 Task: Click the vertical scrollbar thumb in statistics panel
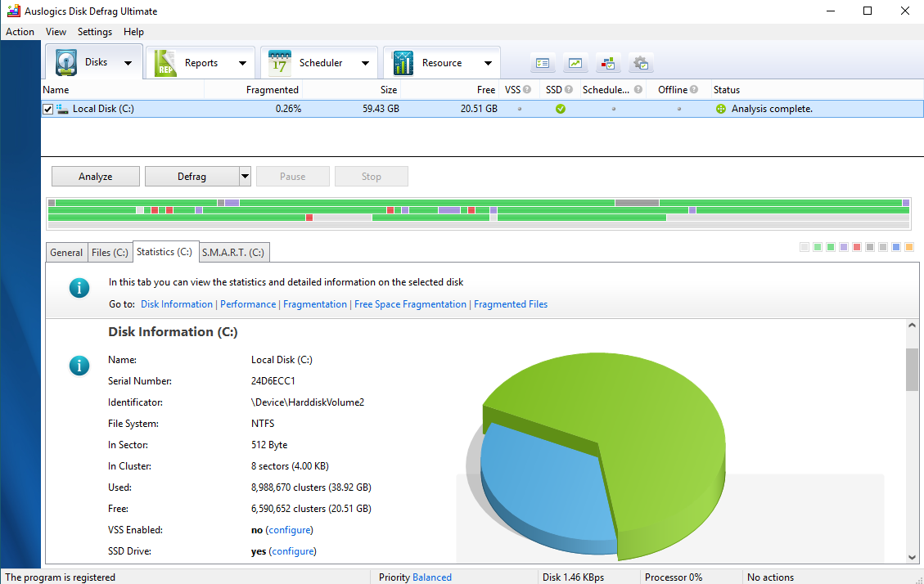click(x=913, y=369)
